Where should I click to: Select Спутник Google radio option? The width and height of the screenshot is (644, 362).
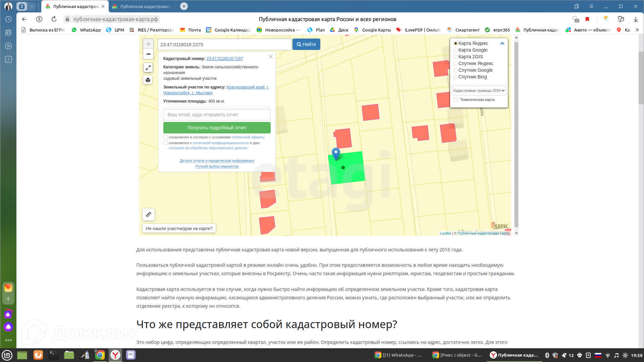(x=455, y=70)
